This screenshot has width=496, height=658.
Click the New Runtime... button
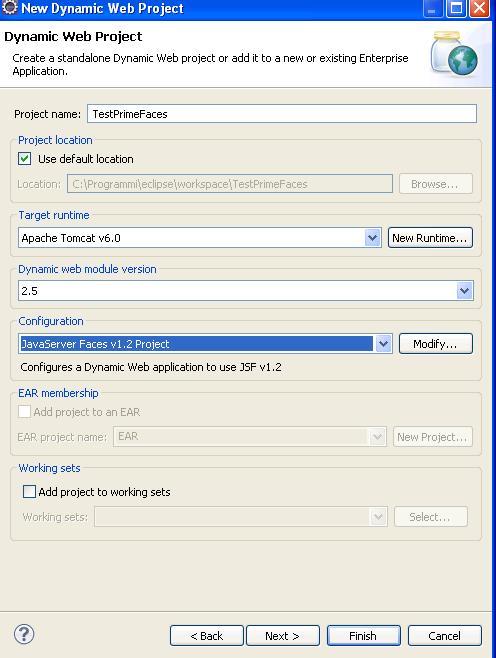click(x=430, y=238)
